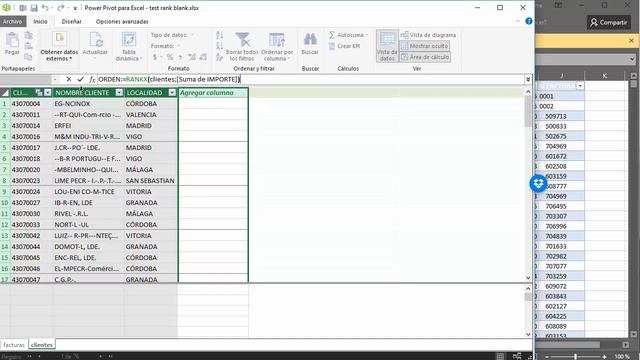Screen dimensions: 640x360
Task: Click the Excel zoom slider
Action: pos(576,356)
